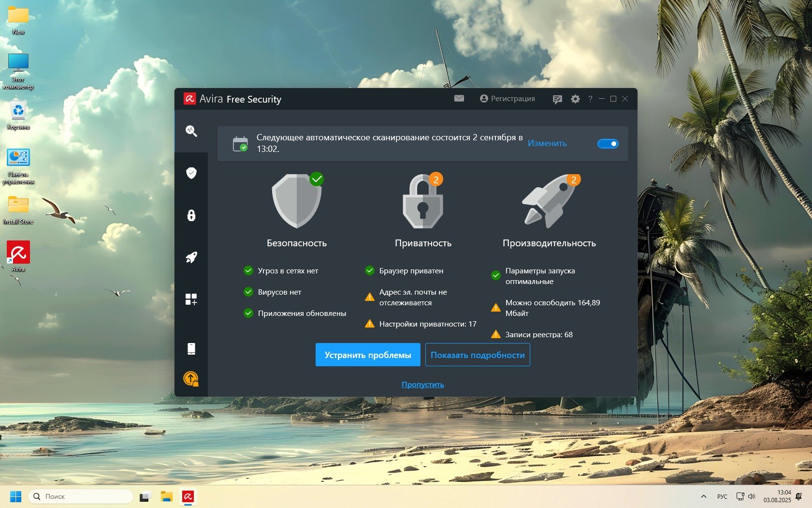
Task: Click the Skip (Пропустить) link
Action: (x=423, y=385)
